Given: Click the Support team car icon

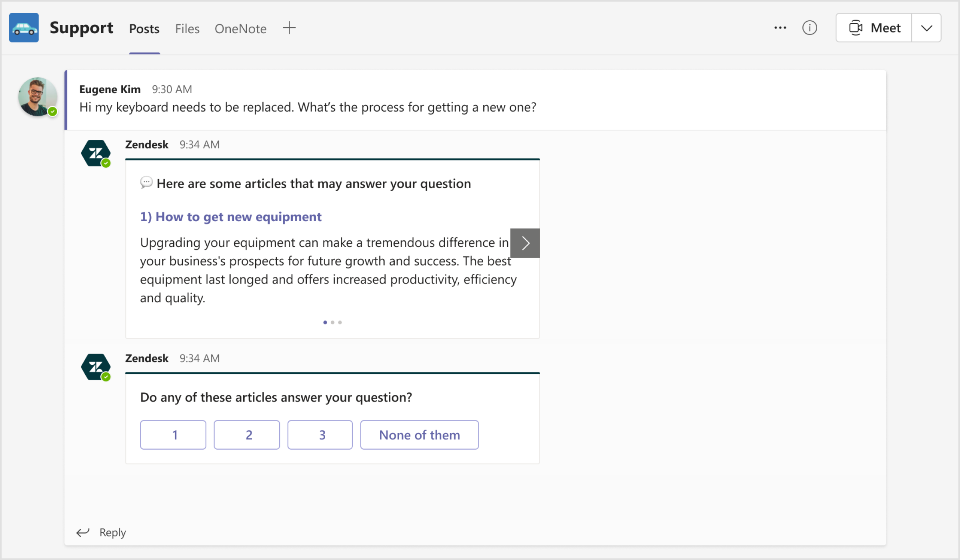Looking at the screenshot, I should (24, 27).
